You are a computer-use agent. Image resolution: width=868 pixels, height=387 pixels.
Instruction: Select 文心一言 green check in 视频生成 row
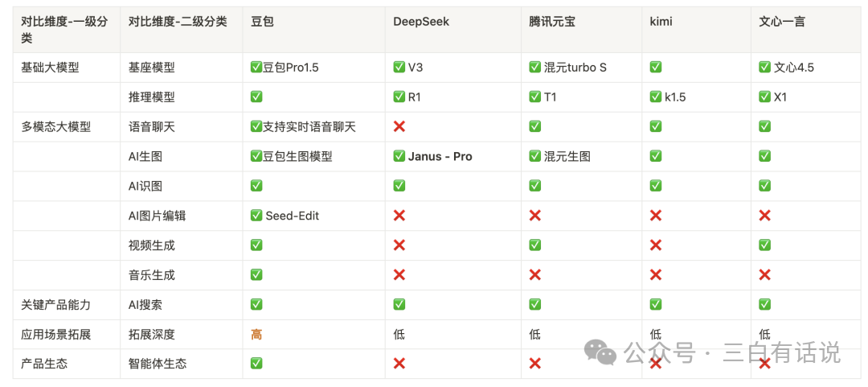[x=765, y=245]
